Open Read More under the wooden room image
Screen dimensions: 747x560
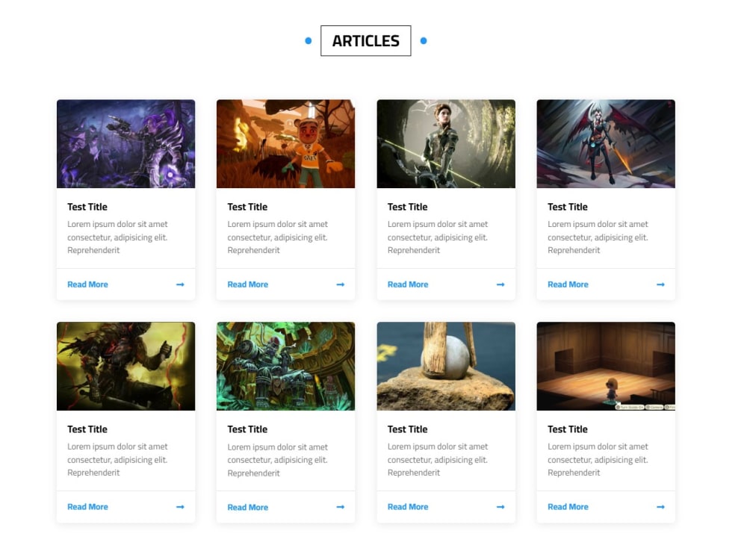[568, 507]
